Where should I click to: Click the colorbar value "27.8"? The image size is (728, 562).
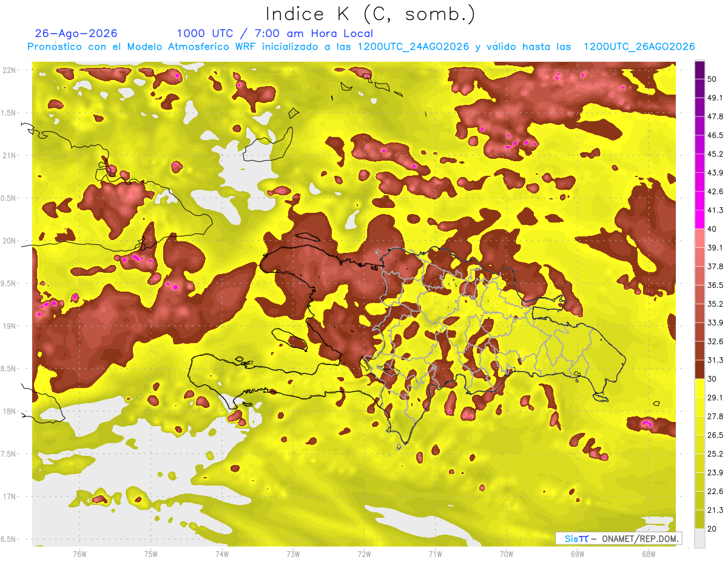pyautogui.click(x=715, y=416)
